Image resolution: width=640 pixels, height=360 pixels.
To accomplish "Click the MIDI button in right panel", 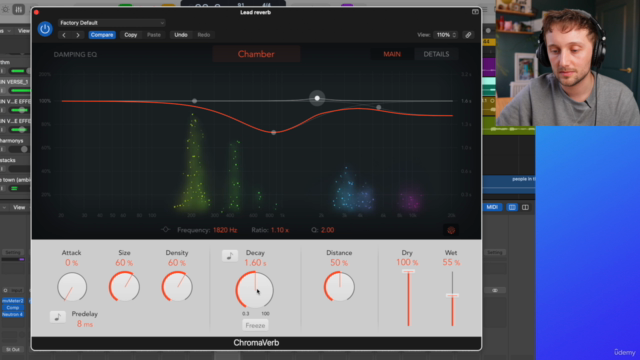I will pos(492,207).
